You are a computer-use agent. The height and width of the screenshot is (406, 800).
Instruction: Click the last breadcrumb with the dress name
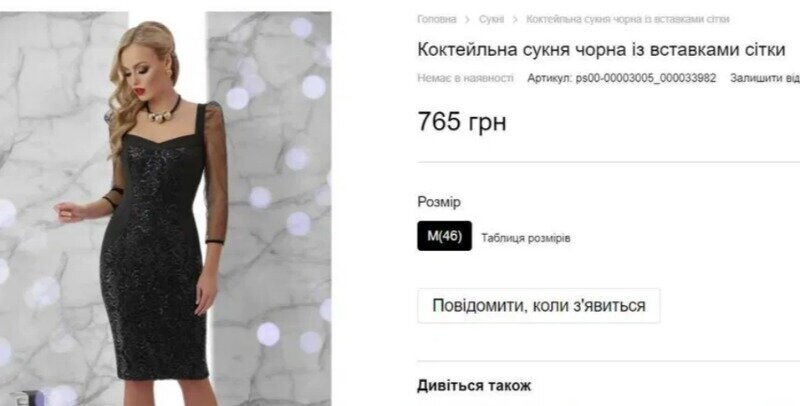628,19
